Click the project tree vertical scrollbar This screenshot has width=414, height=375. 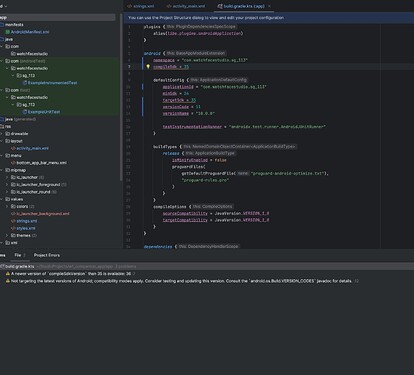tap(121, 98)
